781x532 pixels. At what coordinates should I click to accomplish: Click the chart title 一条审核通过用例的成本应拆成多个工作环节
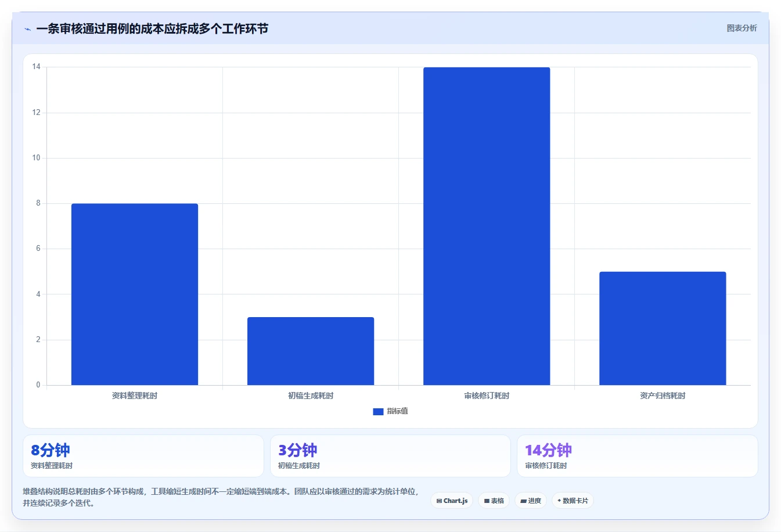pyautogui.click(x=152, y=28)
